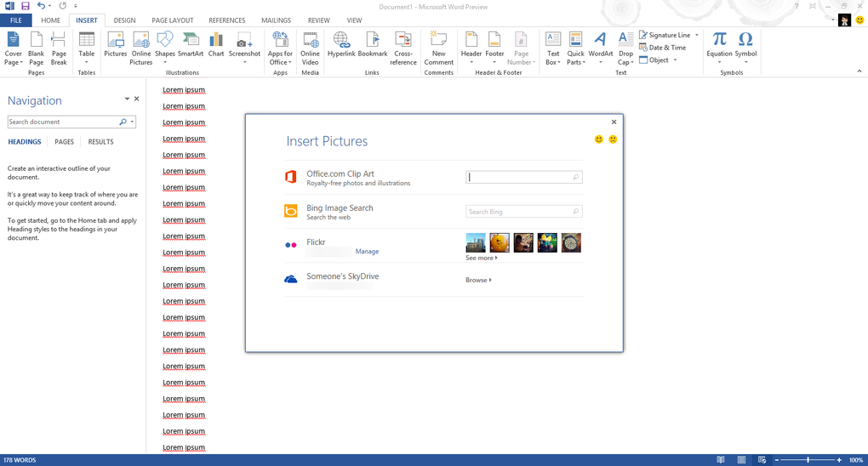Add a Drop Cap
This screenshot has height=466, width=868.
(x=625, y=48)
